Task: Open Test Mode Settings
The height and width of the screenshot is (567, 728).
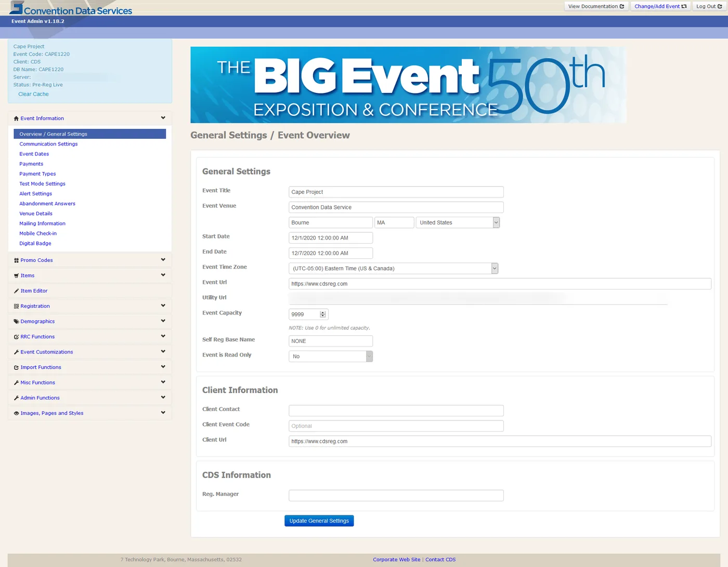Action: point(43,183)
